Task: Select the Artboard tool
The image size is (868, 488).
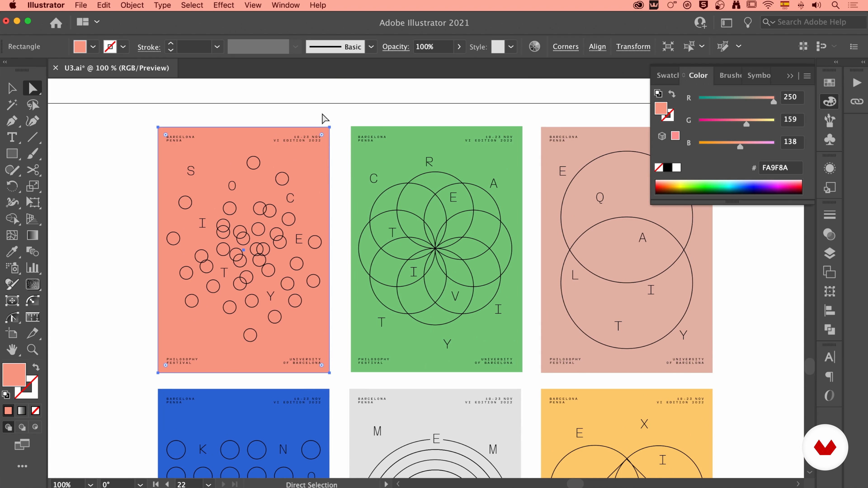Action: 12,333
